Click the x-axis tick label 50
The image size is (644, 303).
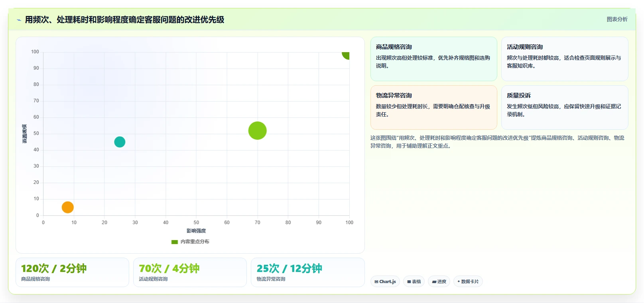196,223
